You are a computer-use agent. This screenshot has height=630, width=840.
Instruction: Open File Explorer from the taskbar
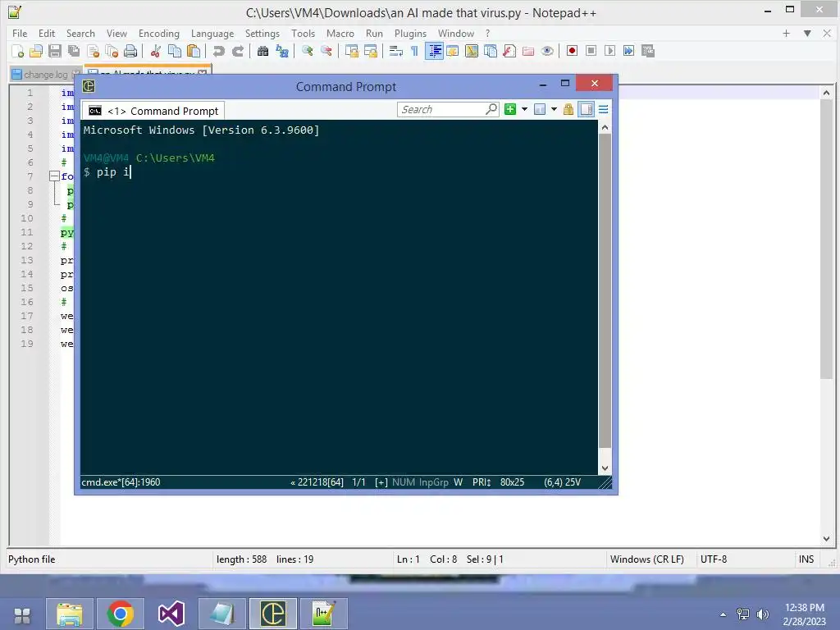pos(70,614)
